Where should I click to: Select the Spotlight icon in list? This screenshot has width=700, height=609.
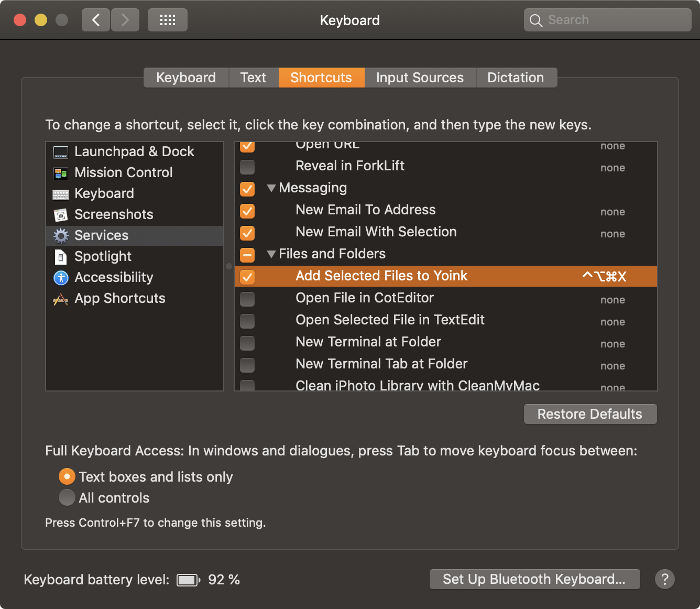pyautogui.click(x=61, y=257)
